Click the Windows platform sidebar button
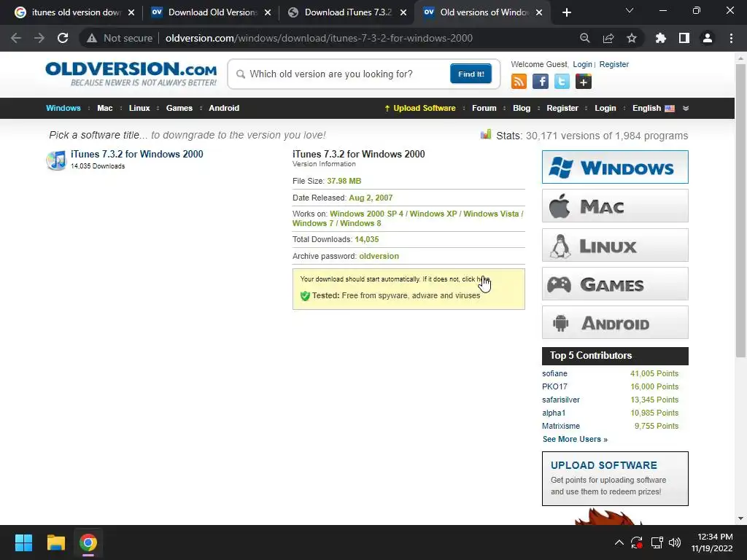 coord(615,167)
